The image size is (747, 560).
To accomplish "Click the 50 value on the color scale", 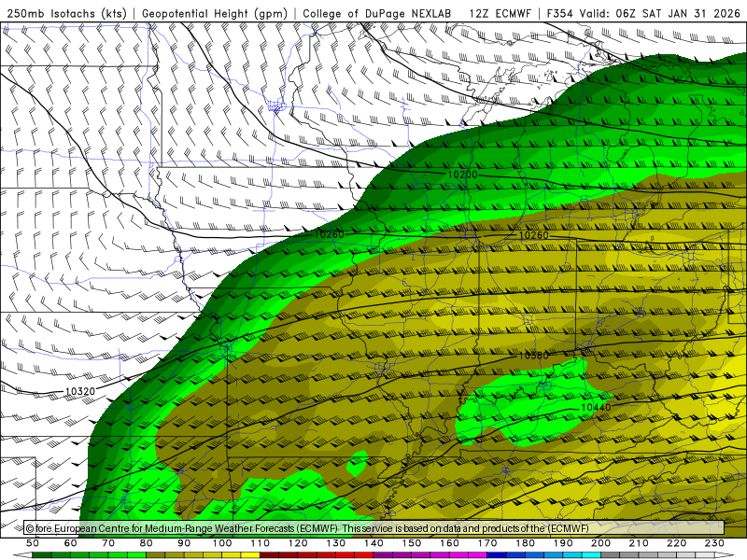I will pos(33,543).
